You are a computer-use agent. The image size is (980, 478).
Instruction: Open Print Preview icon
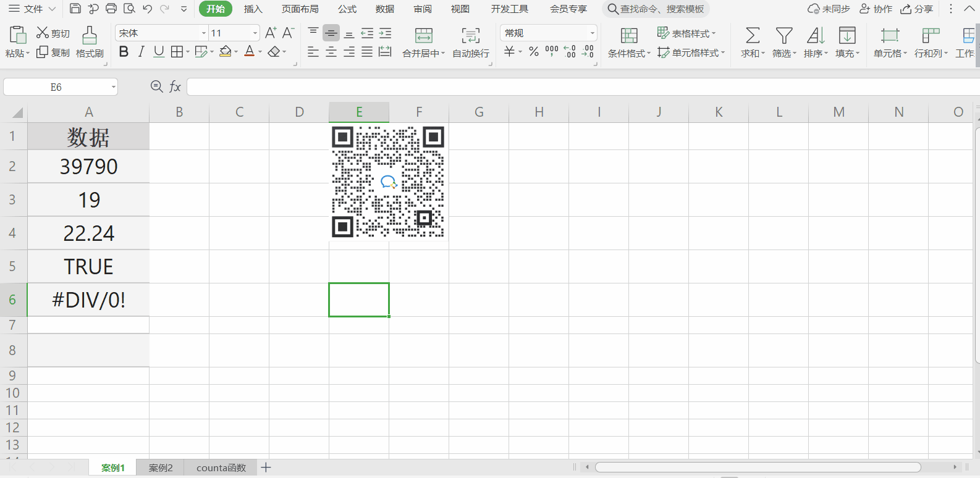(x=129, y=9)
